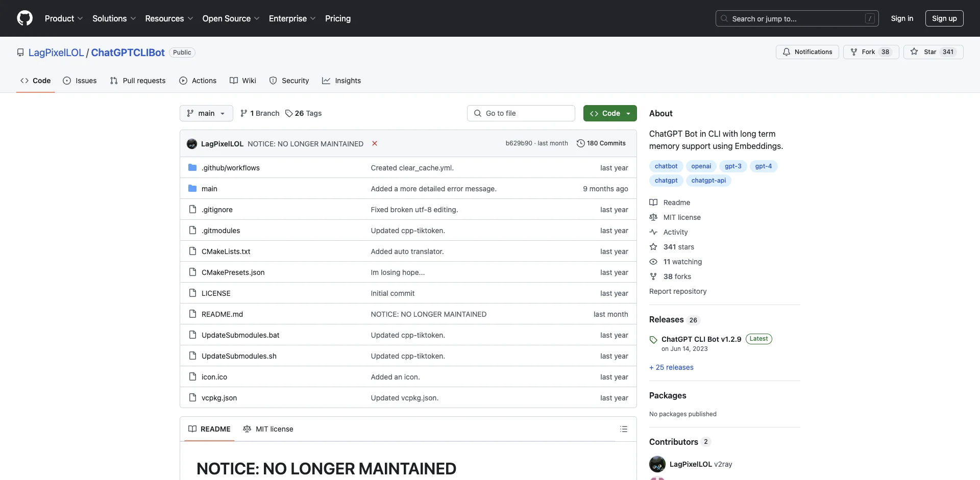This screenshot has width=980, height=480.
Task: Open the .gitmodules file
Action: tap(220, 231)
